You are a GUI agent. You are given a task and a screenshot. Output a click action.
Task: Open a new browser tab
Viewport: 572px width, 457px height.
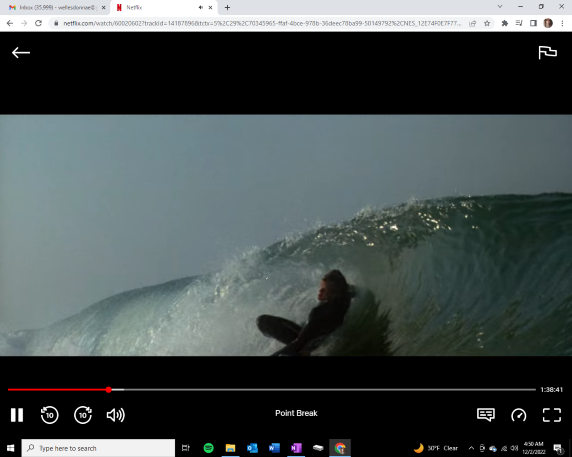[227, 7]
